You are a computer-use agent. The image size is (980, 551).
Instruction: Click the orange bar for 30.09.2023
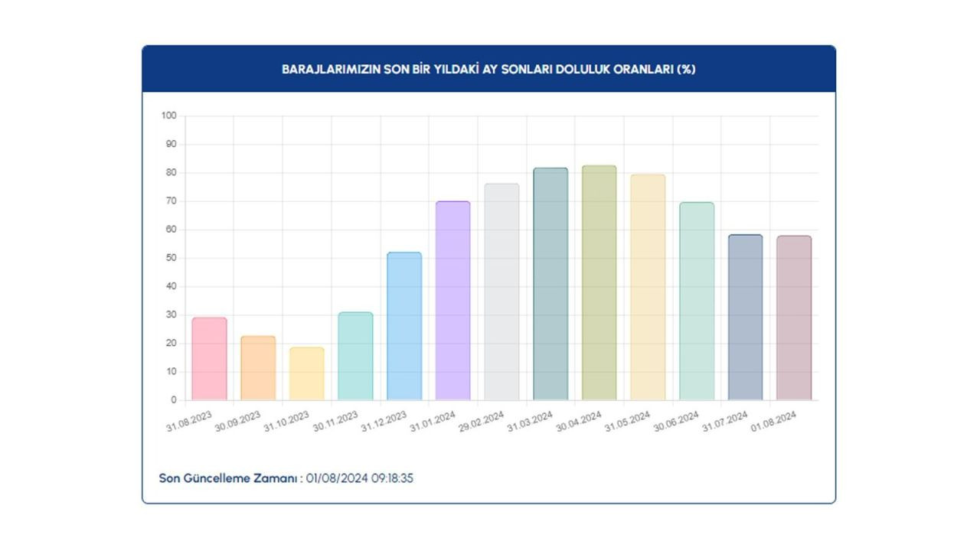tap(258, 368)
